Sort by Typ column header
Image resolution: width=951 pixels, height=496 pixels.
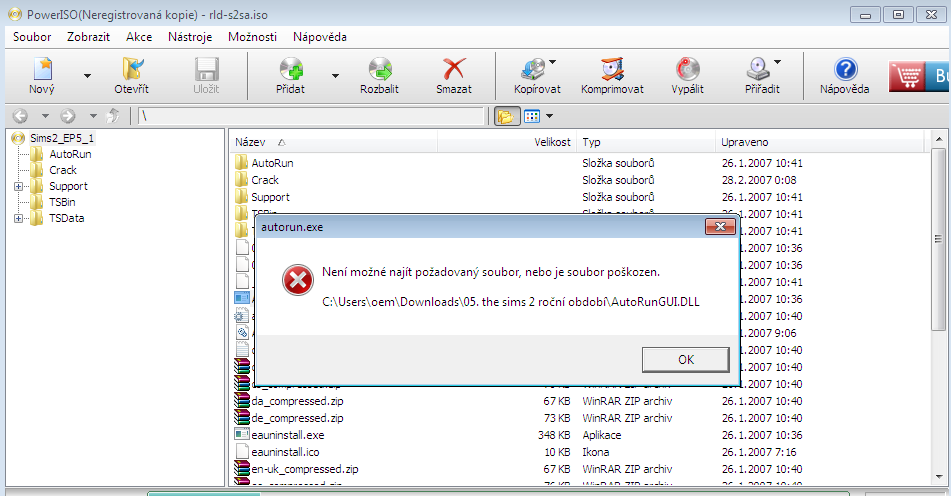point(646,142)
